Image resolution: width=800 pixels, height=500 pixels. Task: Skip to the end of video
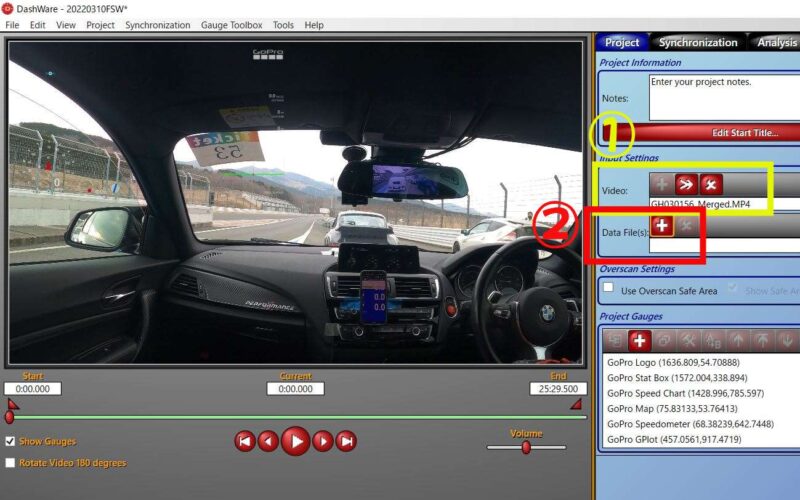point(346,441)
